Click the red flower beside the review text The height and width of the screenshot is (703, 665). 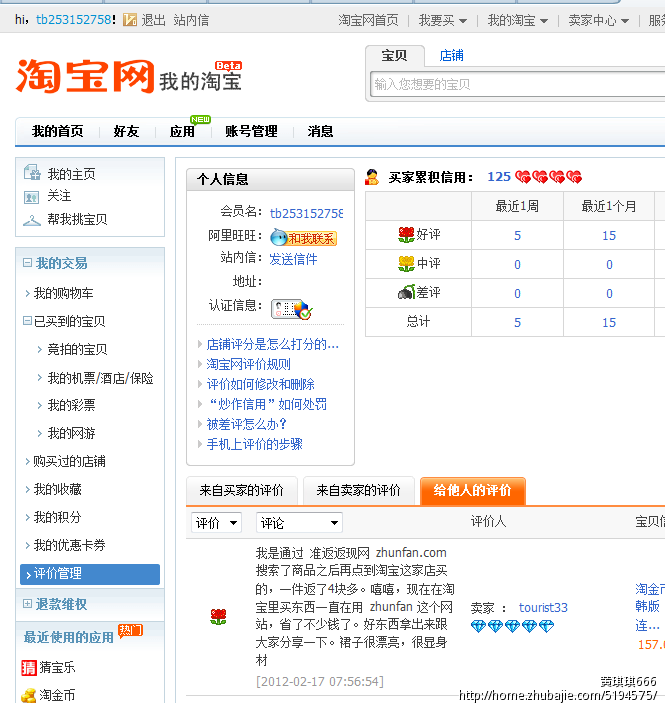tap(218, 617)
